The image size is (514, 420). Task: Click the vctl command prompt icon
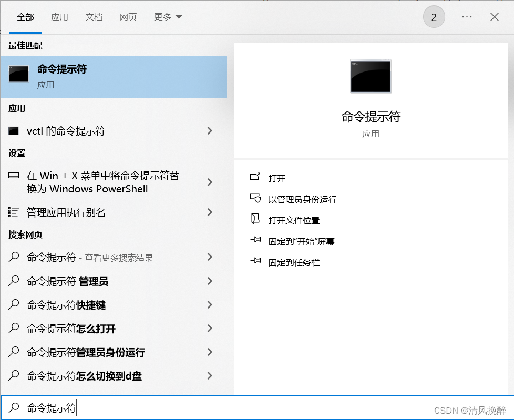click(14, 131)
